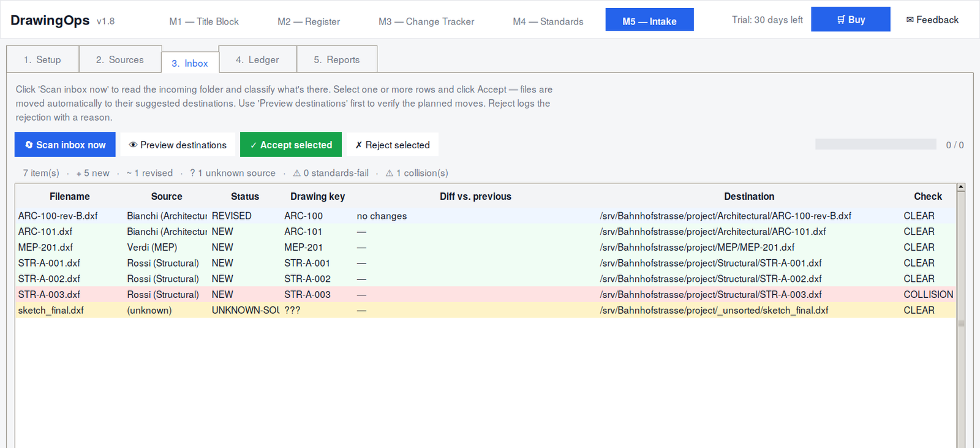Select the 3. Inbox tab

[x=190, y=63]
